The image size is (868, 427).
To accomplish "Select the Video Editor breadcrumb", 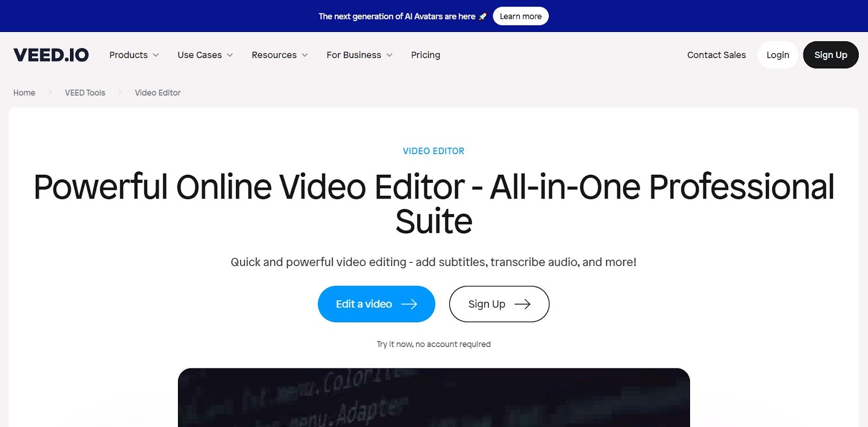I will (x=158, y=93).
